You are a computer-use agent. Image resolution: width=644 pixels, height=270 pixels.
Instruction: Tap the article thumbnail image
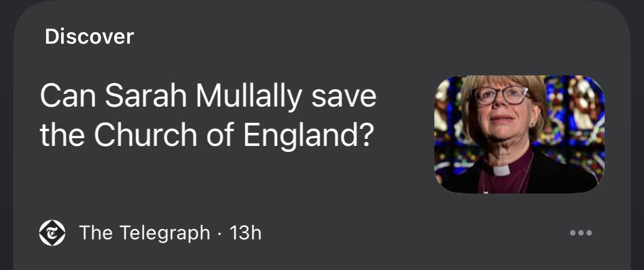coord(519,134)
